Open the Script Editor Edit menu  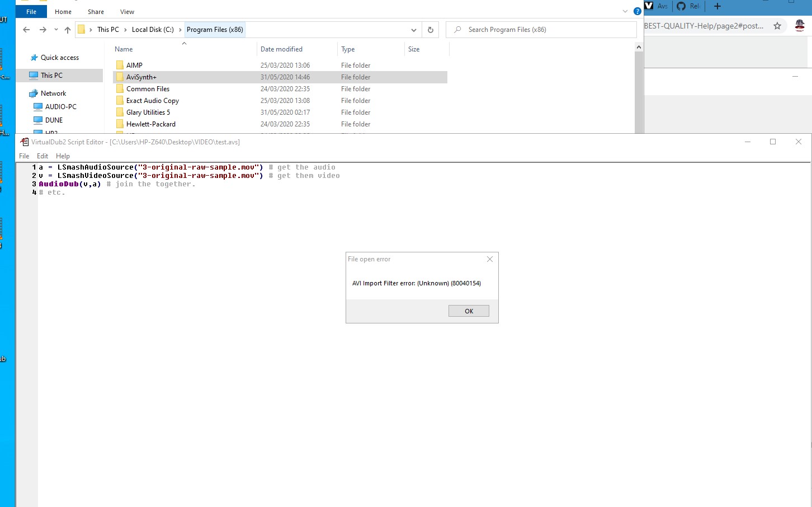click(43, 156)
